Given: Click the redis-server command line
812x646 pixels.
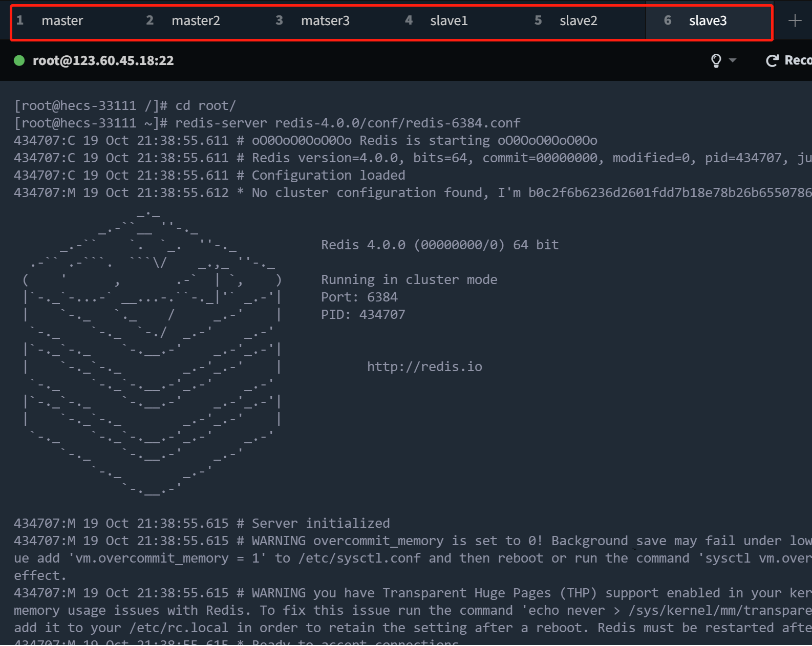Looking at the screenshot, I should 347,123.
